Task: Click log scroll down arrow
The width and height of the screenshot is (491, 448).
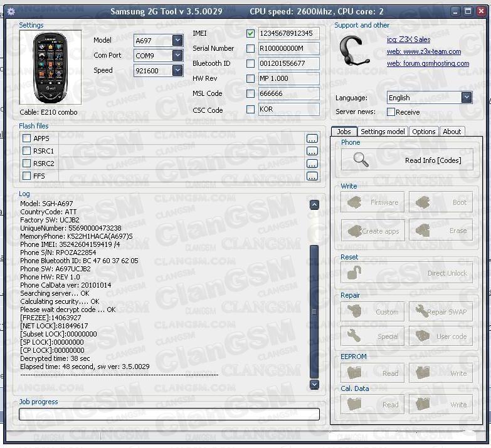Action: [x=314, y=384]
